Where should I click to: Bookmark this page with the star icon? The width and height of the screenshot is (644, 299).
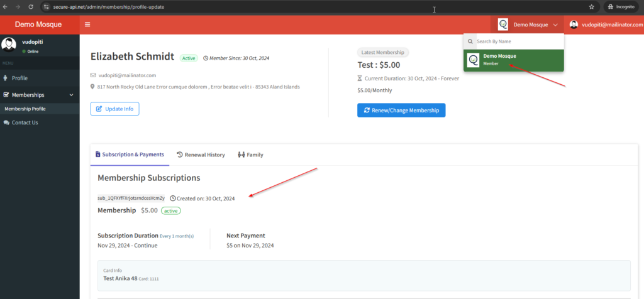tap(591, 6)
